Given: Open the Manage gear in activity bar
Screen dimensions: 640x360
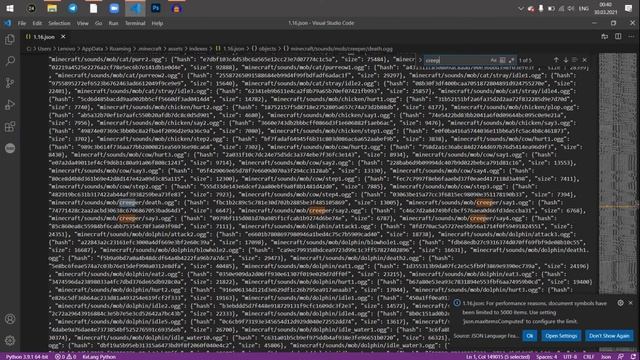Looking at the screenshot, I should 10,340.
